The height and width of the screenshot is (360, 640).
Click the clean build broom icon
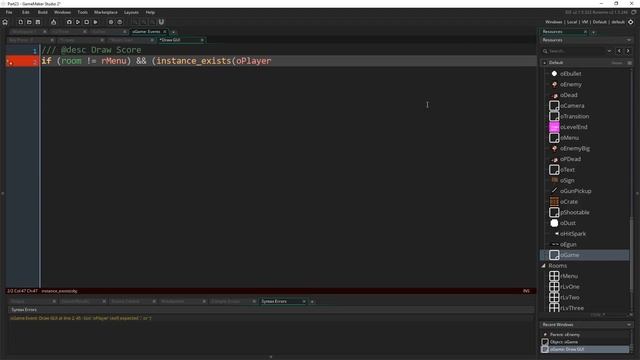(53, 22)
